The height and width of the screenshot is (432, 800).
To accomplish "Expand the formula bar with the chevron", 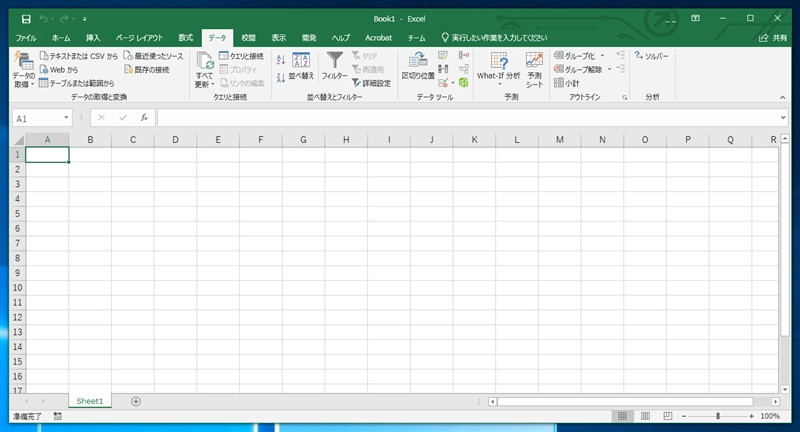I will [x=783, y=118].
